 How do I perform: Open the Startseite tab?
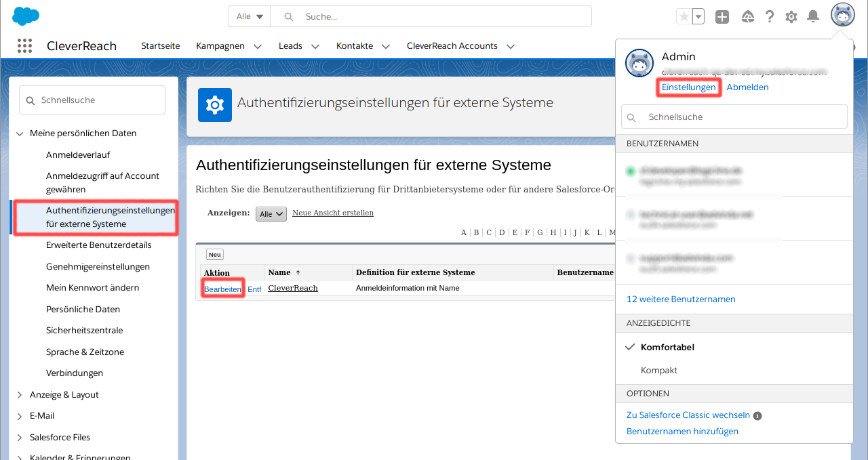(x=161, y=46)
